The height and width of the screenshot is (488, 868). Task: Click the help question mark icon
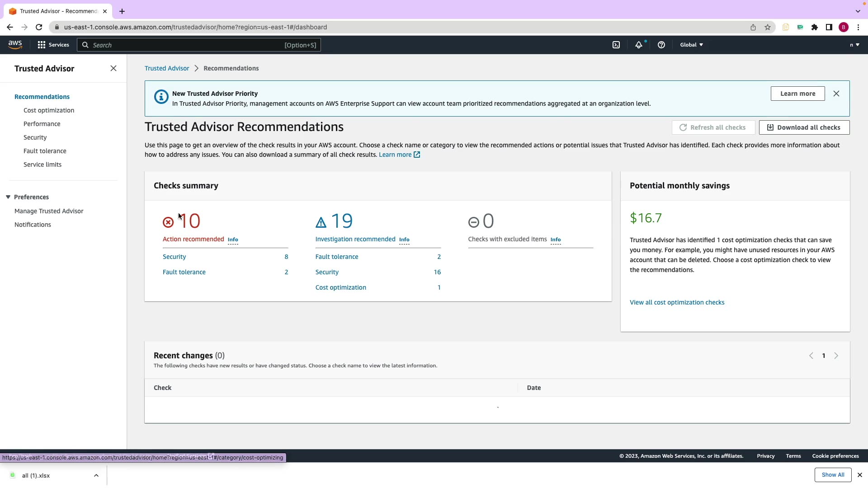coord(661,45)
